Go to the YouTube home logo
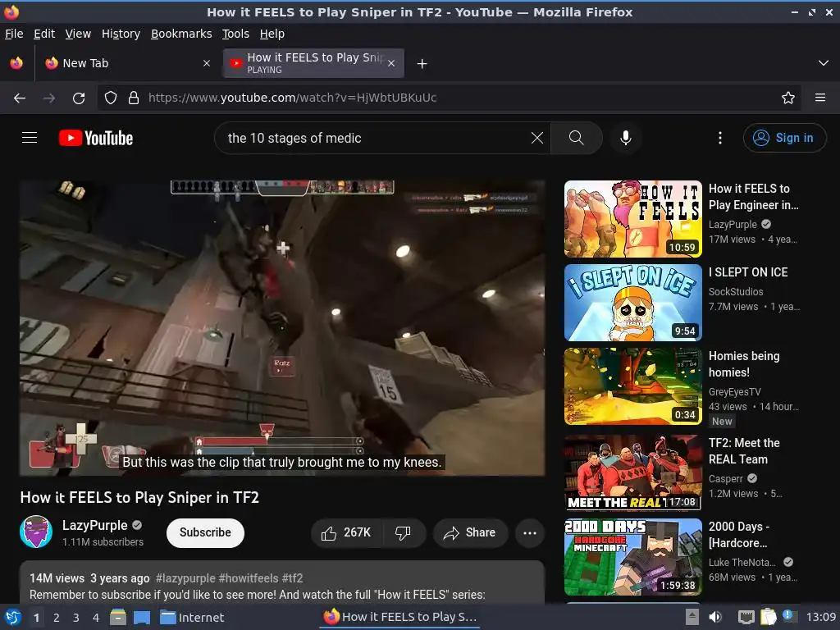Viewport: 840px width, 630px height. click(x=96, y=138)
